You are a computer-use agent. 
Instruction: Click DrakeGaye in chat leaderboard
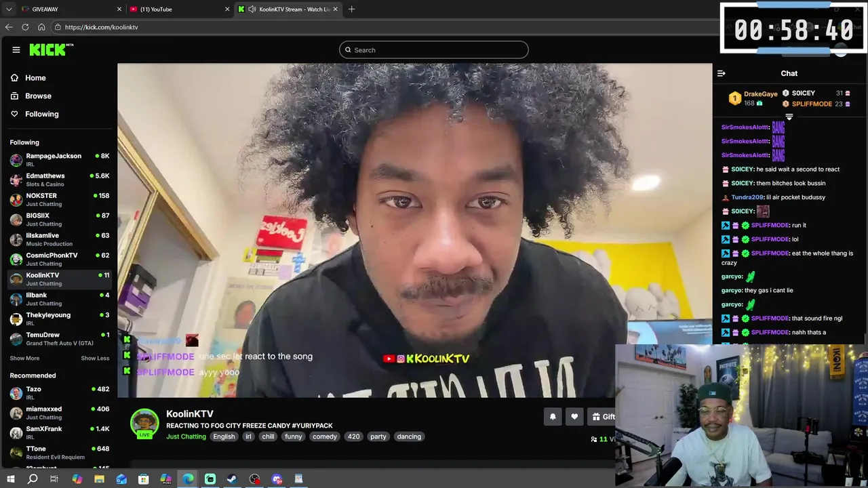(760, 94)
